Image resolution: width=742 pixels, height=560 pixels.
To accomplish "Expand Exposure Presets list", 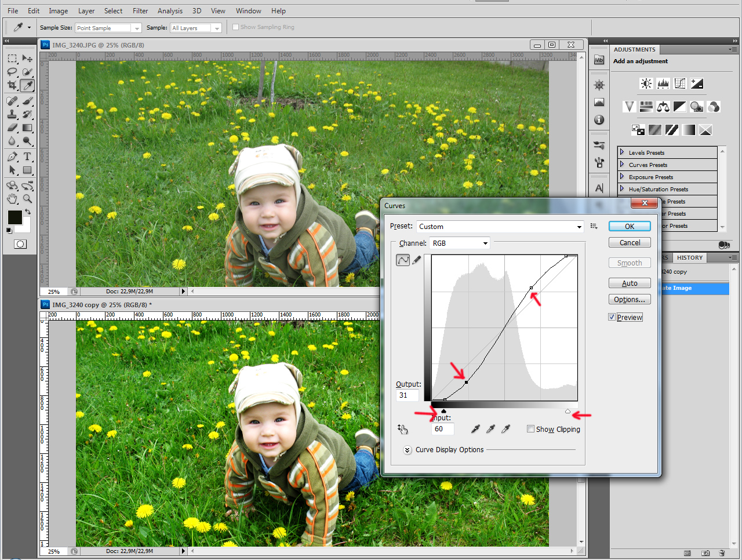I will [x=622, y=177].
